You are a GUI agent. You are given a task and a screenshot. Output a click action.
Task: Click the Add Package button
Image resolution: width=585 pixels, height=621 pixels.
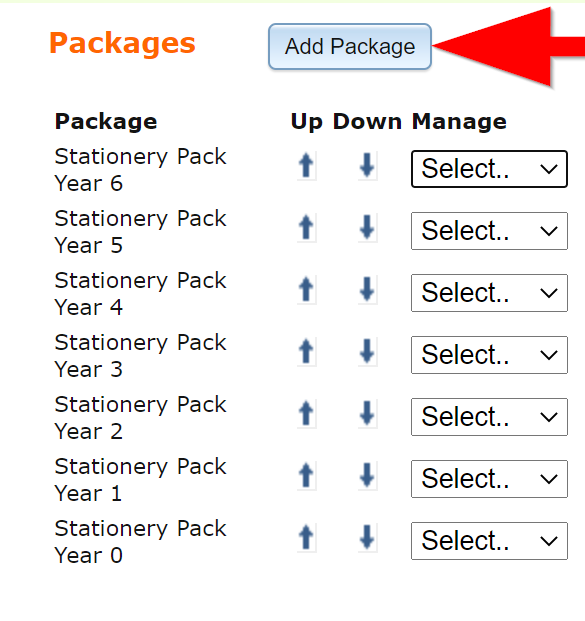350,46
